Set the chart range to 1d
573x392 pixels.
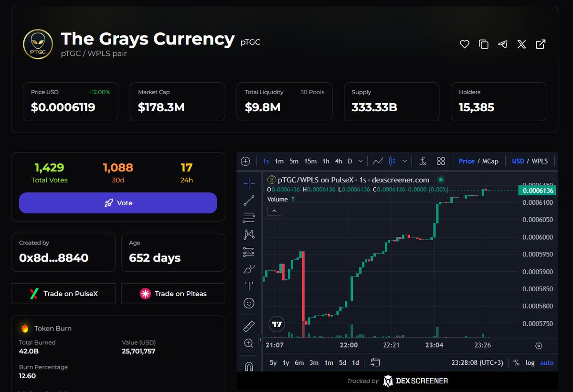coord(355,363)
